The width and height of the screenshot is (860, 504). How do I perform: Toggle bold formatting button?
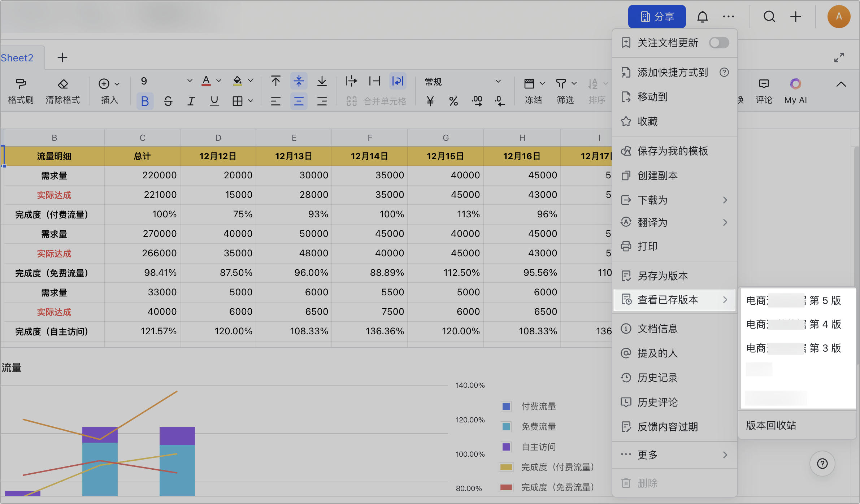point(145,101)
